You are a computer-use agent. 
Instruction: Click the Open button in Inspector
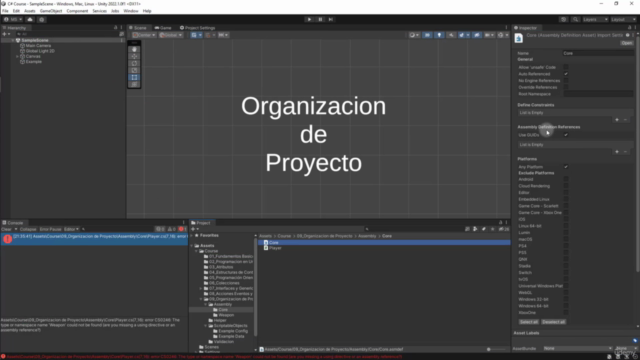(627, 43)
